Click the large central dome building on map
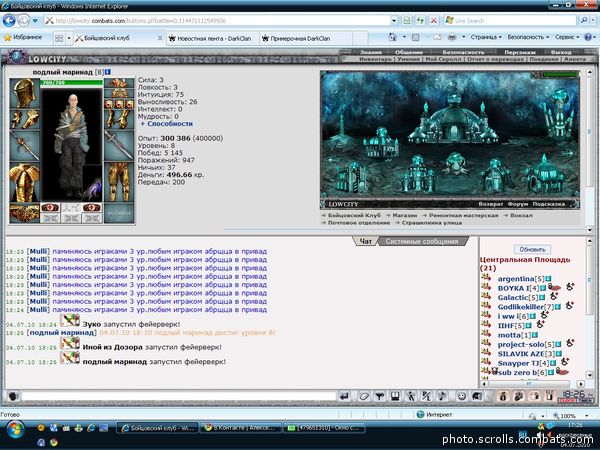The image size is (600, 450). click(x=454, y=119)
